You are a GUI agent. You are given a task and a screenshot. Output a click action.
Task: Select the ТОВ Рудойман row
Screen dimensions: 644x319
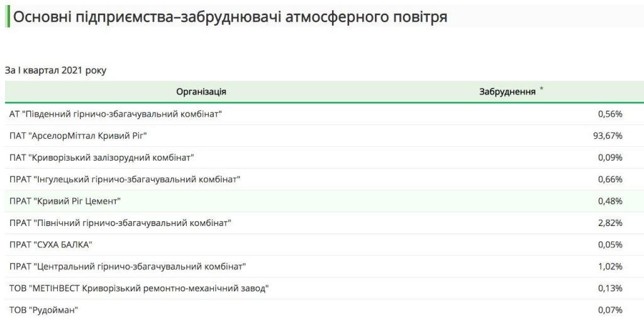coord(325,310)
